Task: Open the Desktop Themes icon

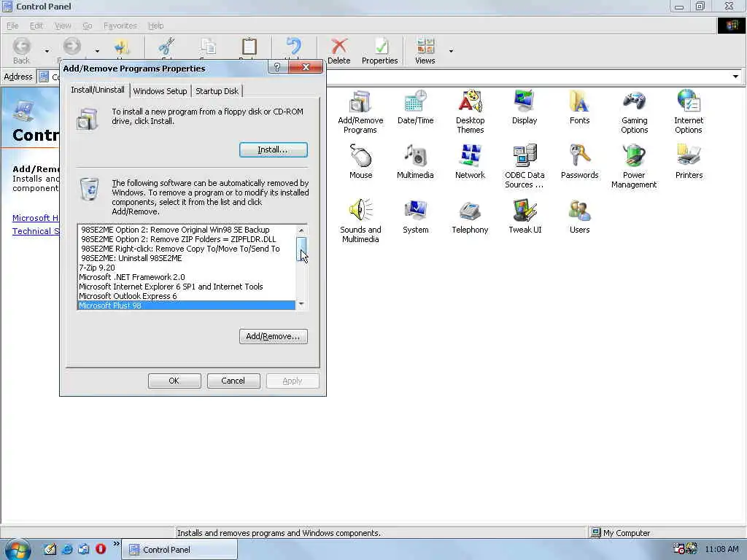Action: pyautogui.click(x=471, y=112)
